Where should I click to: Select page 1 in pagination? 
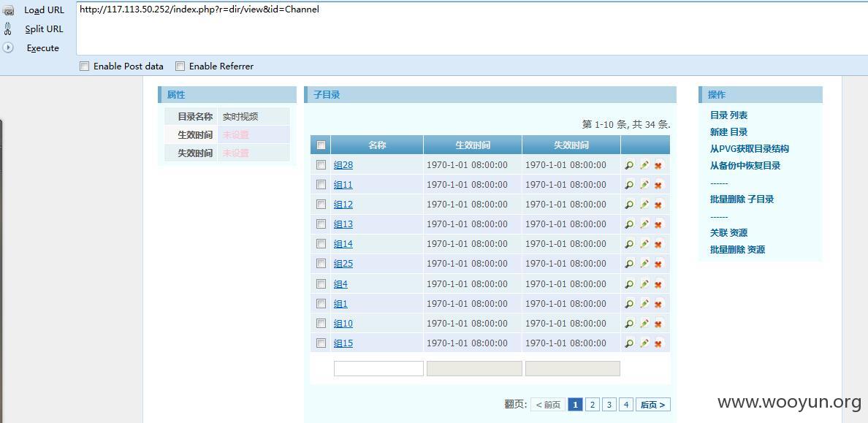coord(575,405)
